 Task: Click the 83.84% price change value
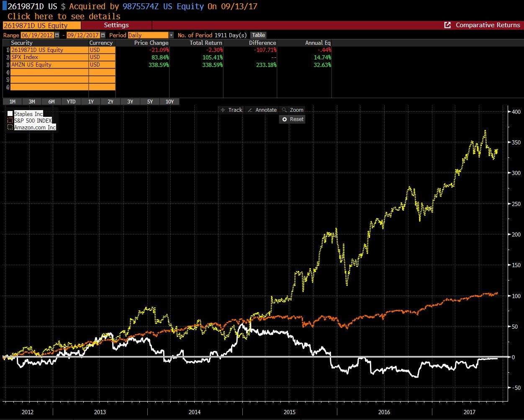click(160, 57)
